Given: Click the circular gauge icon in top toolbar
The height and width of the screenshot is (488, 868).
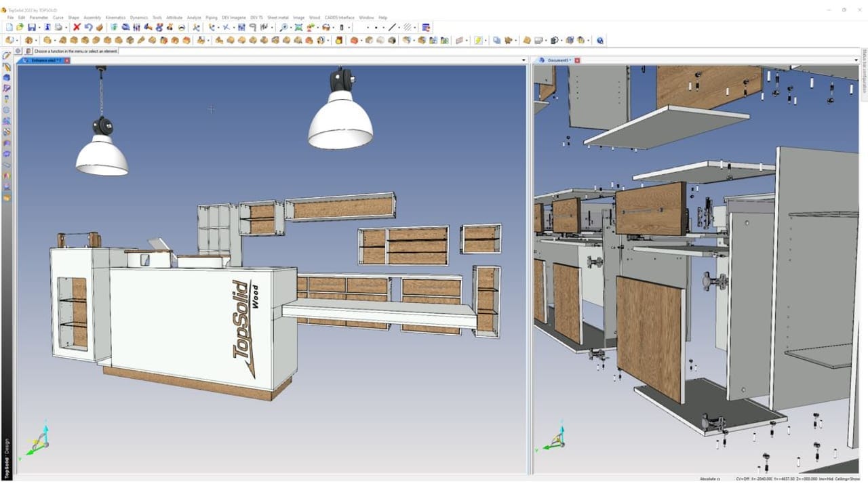Looking at the screenshot, I should [181, 27].
